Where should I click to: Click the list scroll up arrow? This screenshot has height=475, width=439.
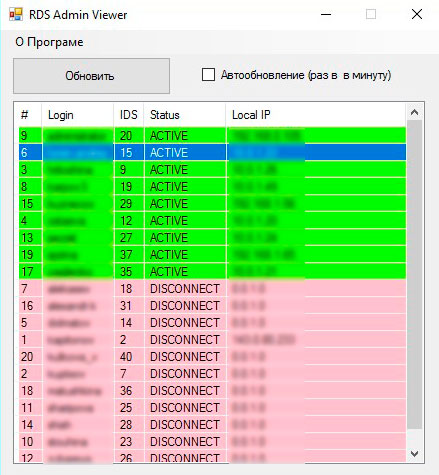coord(415,112)
